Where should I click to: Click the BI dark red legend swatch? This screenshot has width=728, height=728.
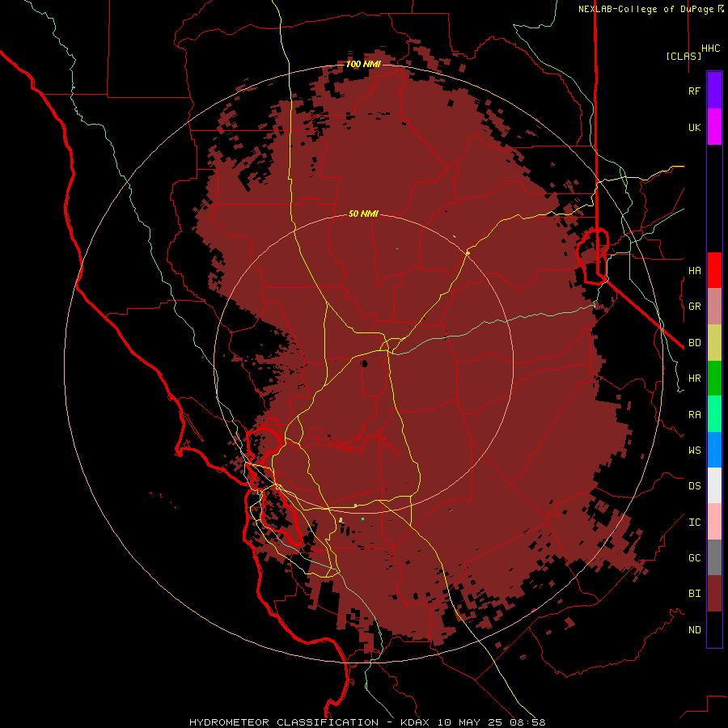(714, 594)
